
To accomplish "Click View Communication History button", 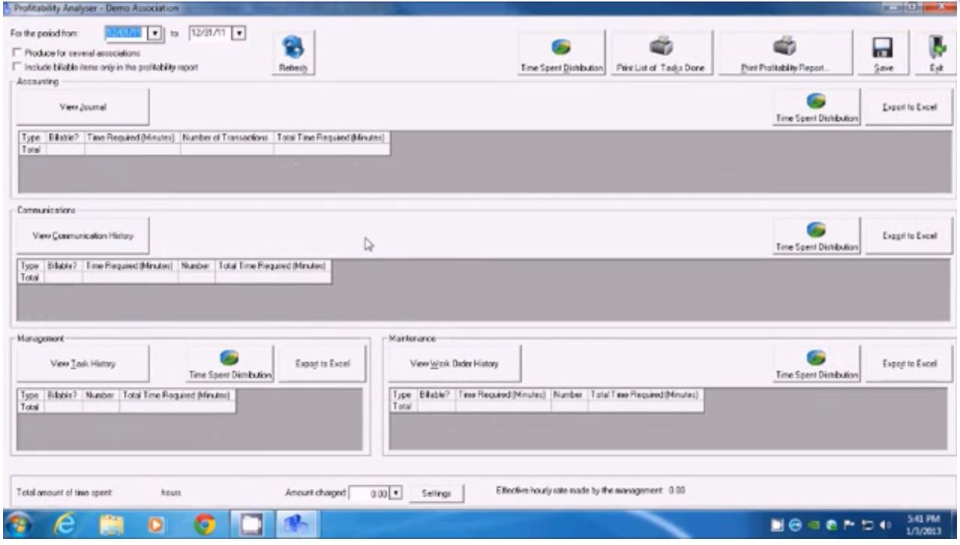I will tap(83, 236).
